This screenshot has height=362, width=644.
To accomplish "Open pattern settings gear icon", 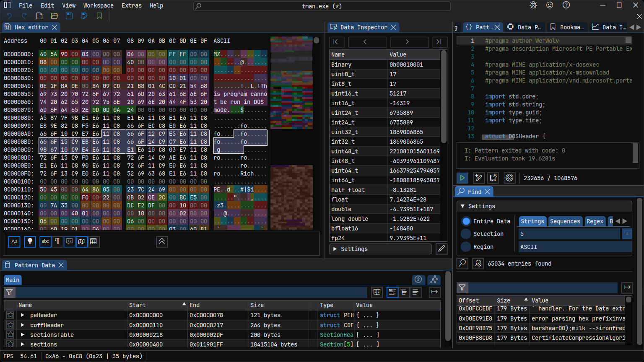I will [x=509, y=178].
